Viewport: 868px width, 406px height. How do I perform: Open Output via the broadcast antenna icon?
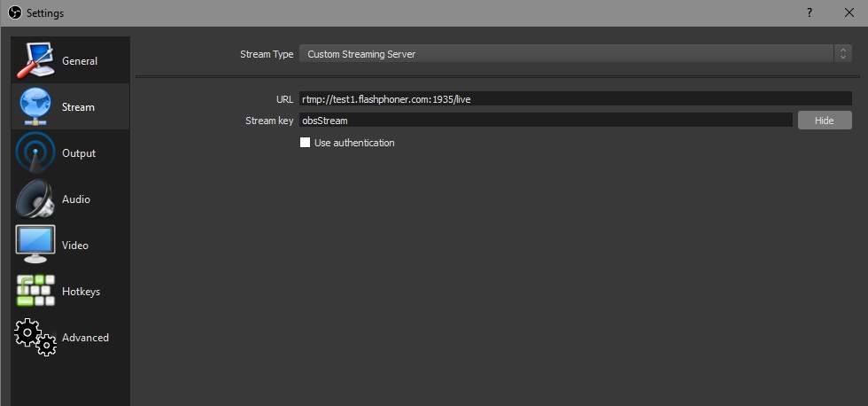click(35, 153)
